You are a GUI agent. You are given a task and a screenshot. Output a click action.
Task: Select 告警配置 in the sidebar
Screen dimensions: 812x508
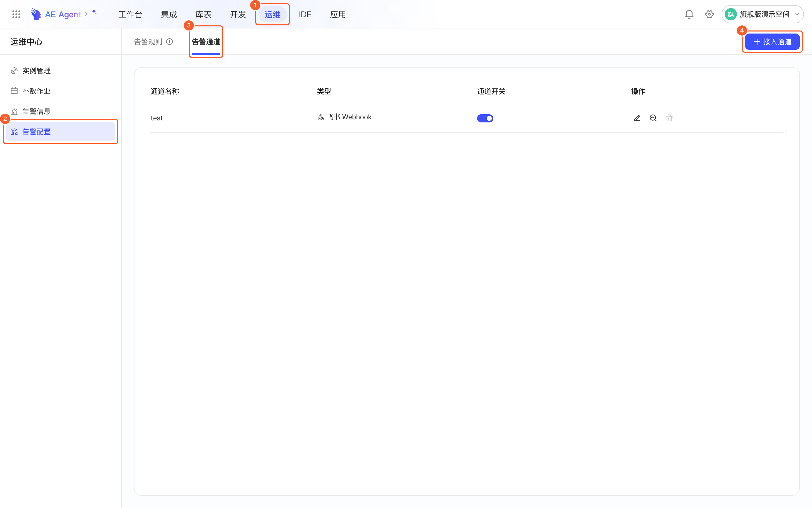[x=60, y=132]
